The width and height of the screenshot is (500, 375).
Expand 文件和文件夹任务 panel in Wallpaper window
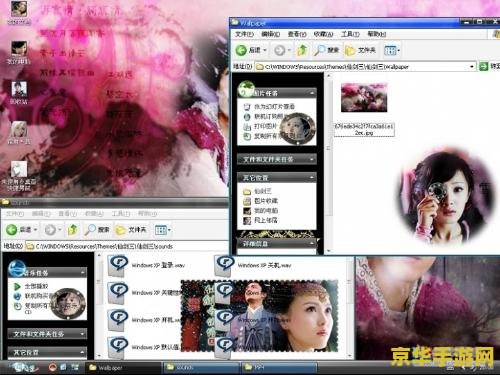312,159
